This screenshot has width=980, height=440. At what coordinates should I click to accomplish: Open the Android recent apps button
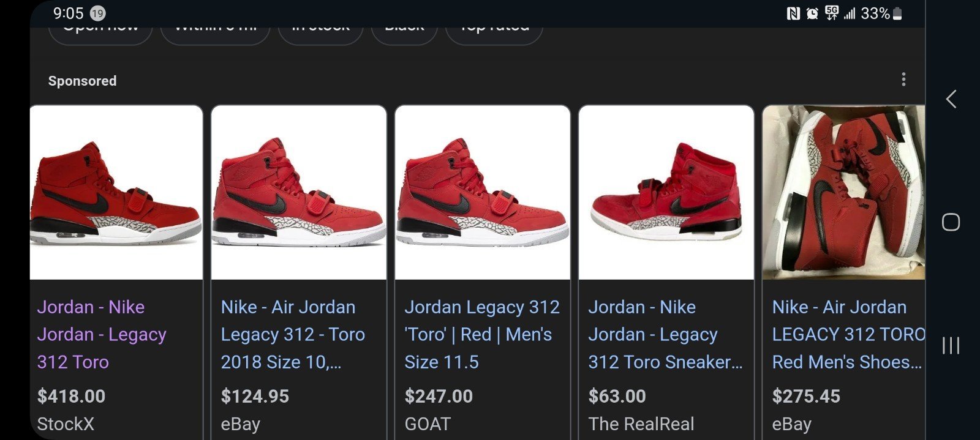point(951,346)
